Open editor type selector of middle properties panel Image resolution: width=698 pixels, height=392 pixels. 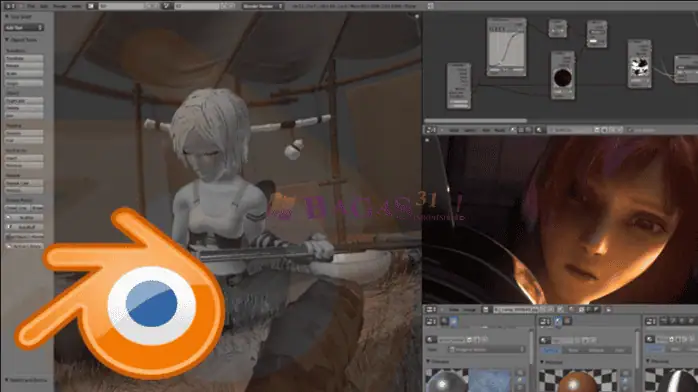[x=545, y=321]
